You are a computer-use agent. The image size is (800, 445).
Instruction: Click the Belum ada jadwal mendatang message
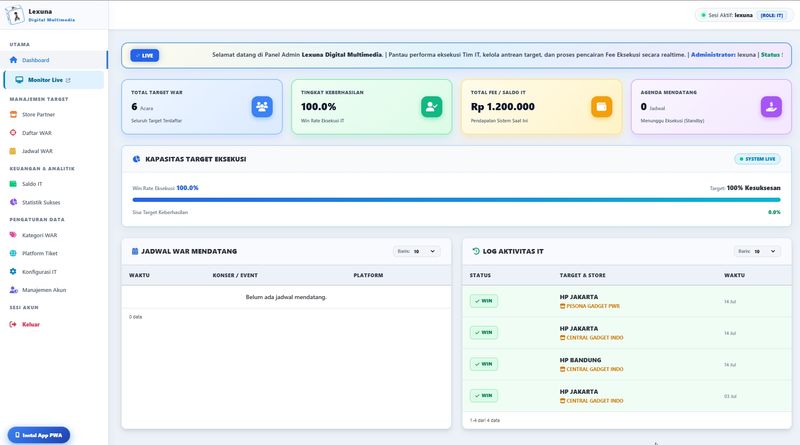pyautogui.click(x=286, y=297)
